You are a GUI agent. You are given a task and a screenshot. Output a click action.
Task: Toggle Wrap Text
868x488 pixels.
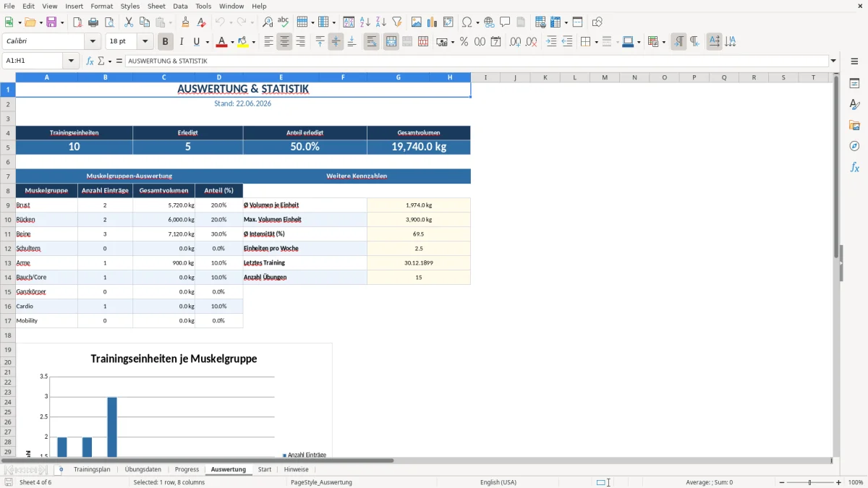371,42
